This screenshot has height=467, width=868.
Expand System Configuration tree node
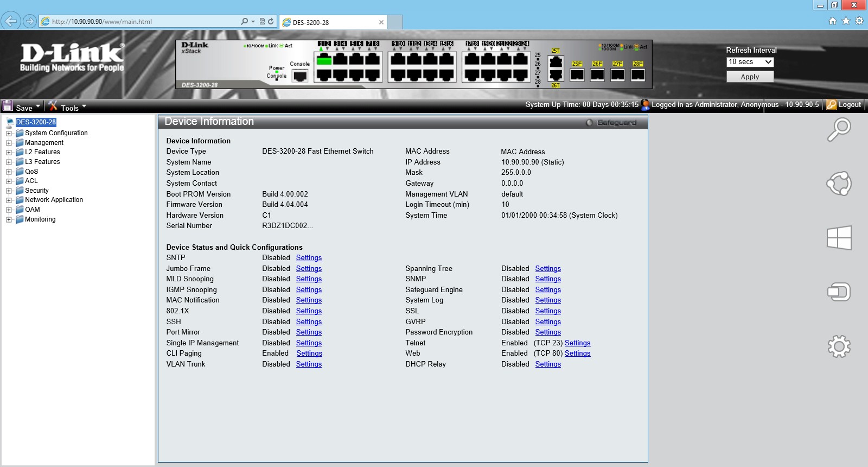9,133
